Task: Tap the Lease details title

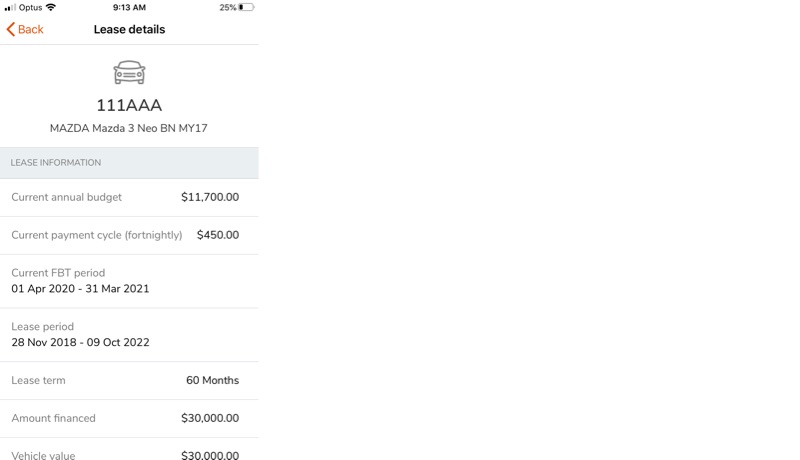Action: [129, 29]
